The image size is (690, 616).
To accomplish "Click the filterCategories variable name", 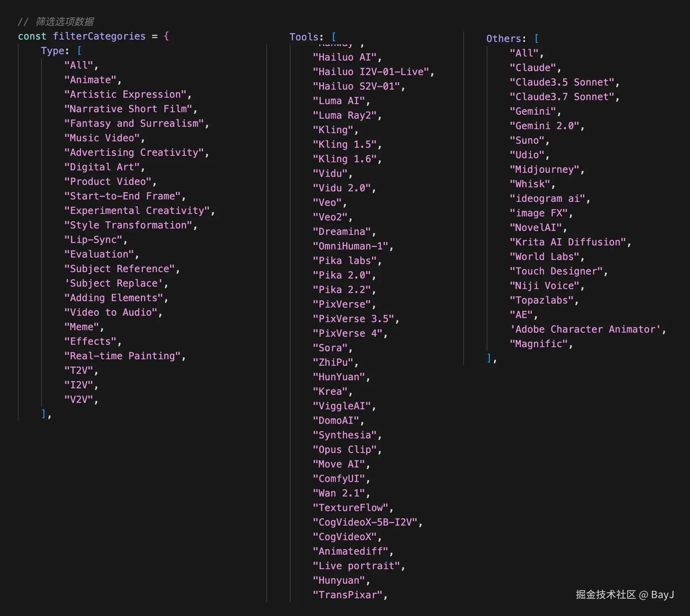I will [99, 36].
